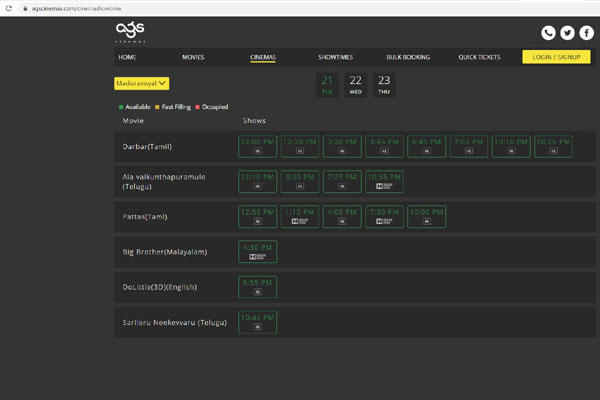Viewport: 600px width, 400px height.
Task: Book Ala Vaikunthapuramulo 10:35 PM Dolby show
Action: (x=384, y=181)
